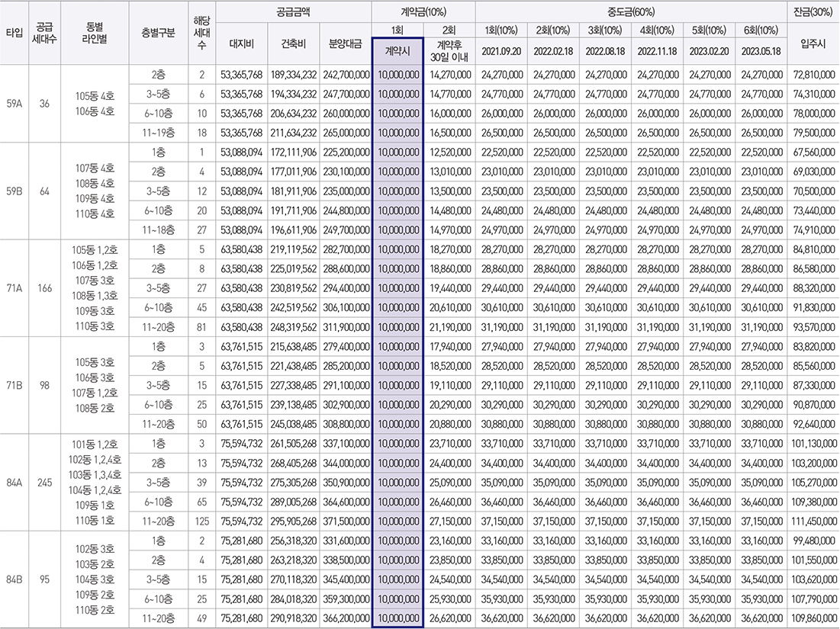Select the 71B type cell
Image resolution: width=840 pixels, height=629 pixels.
click(14, 386)
